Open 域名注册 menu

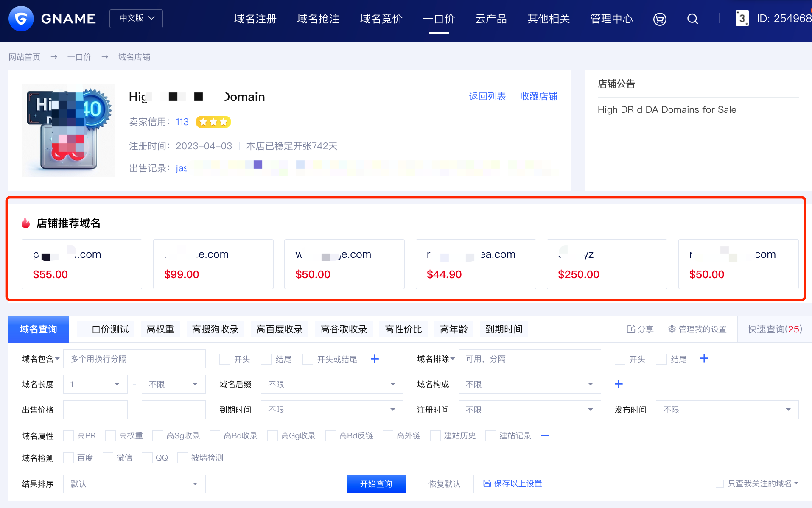[x=255, y=19]
